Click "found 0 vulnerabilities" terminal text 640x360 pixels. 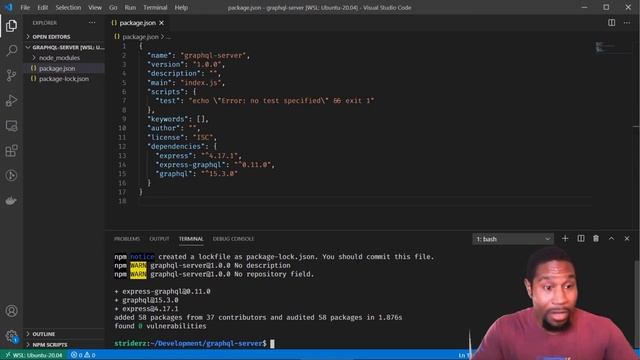tap(160, 326)
